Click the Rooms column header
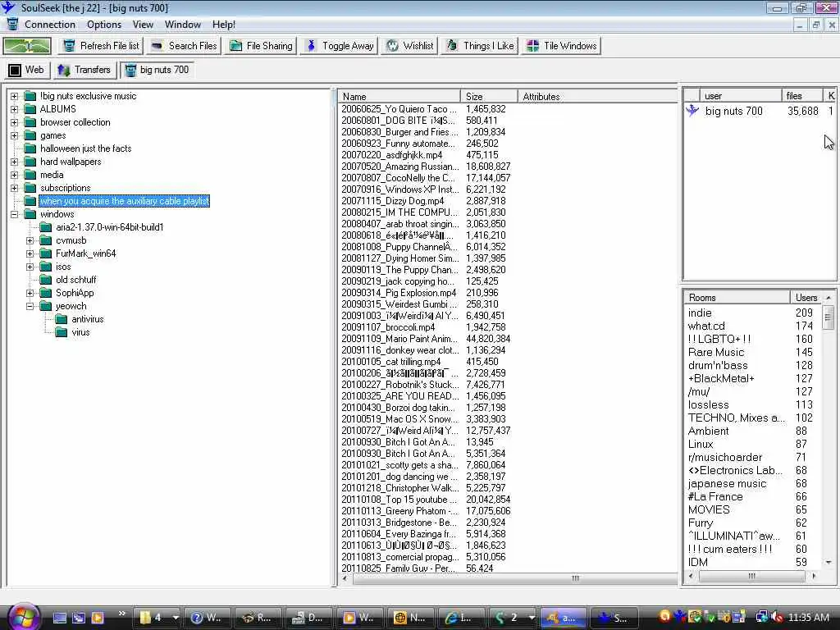This screenshot has width=840, height=630. 737,297
